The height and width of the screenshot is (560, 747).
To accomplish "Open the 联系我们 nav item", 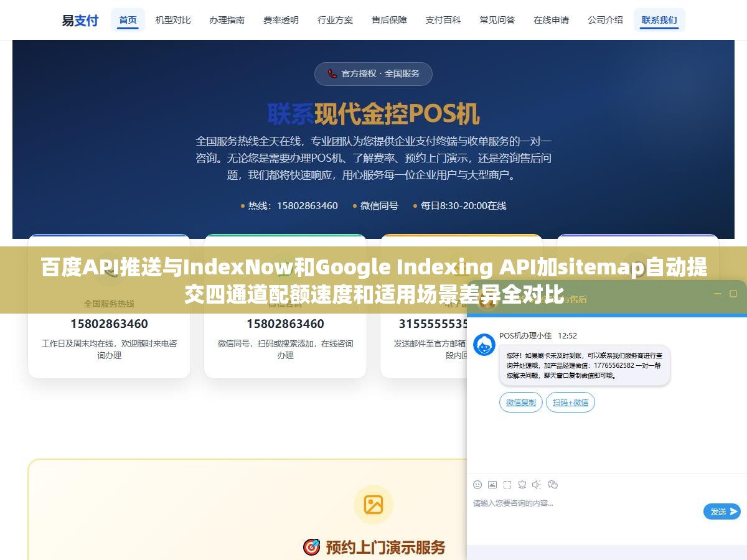I will tap(659, 20).
